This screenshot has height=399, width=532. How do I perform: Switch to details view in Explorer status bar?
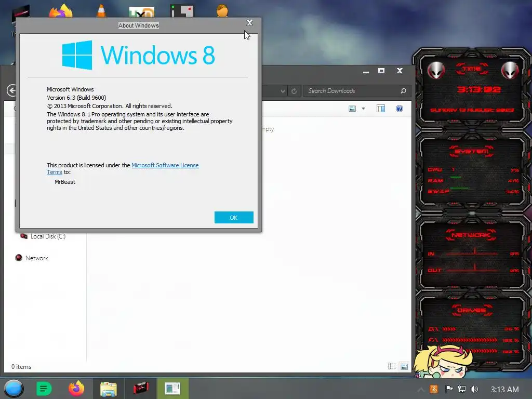pyautogui.click(x=392, y=366)
